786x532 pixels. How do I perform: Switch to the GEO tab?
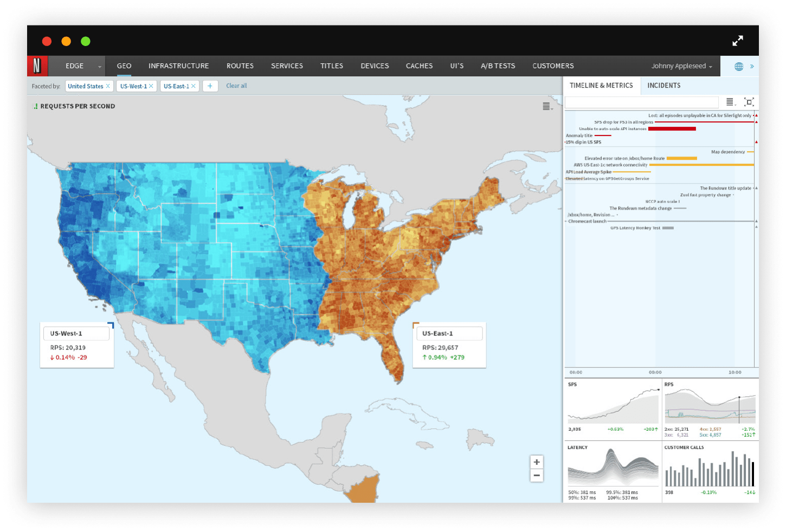(x=124, y=66)
